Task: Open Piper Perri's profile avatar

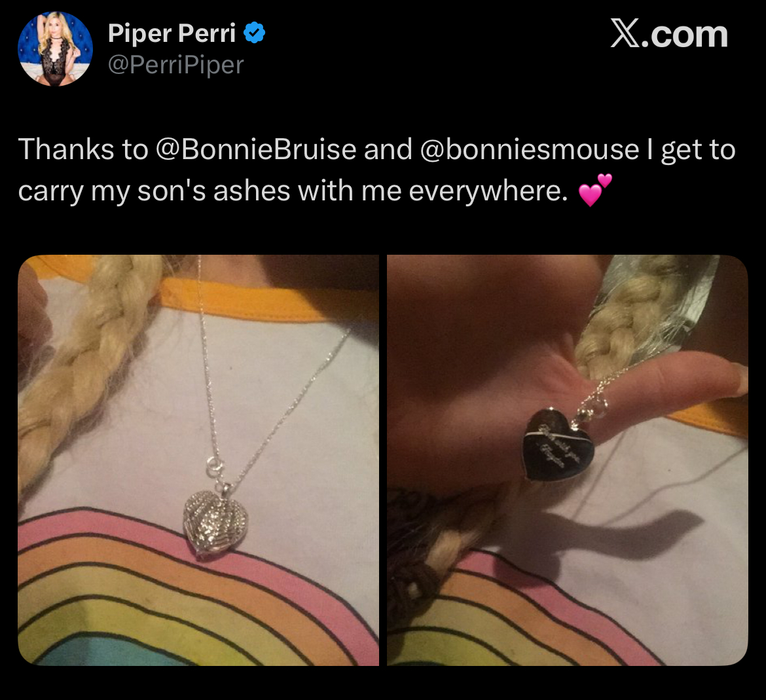Action: click(55, 49)
